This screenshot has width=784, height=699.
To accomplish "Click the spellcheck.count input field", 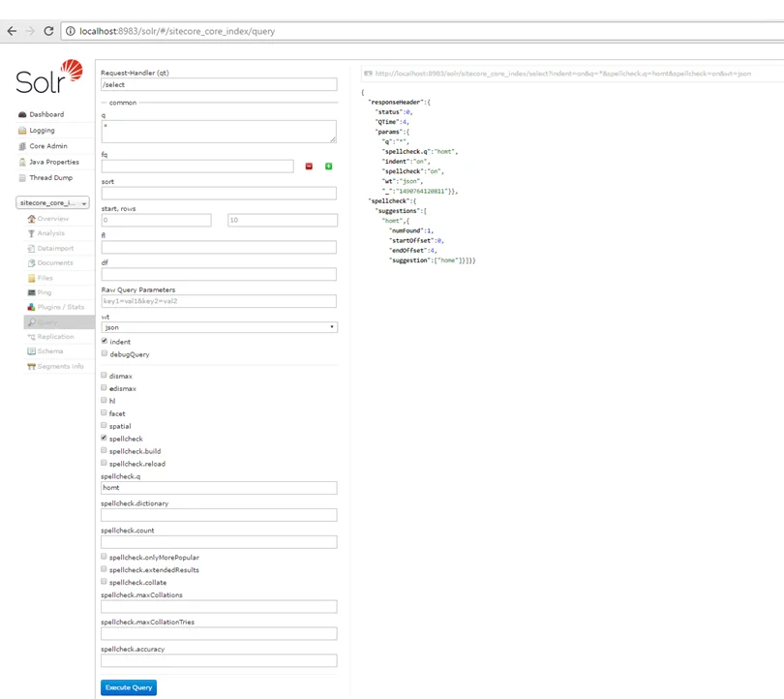I will pyautogui.click(x=219, y=541).
